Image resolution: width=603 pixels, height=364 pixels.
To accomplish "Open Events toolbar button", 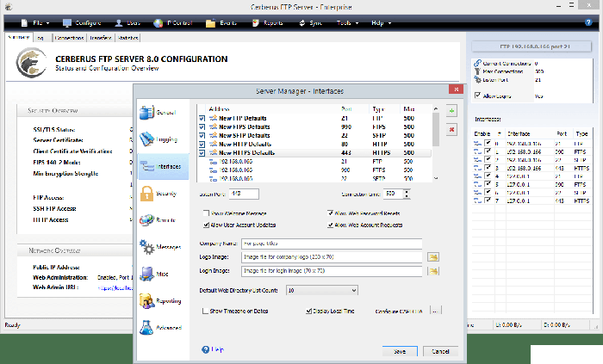I will point(221,23).
